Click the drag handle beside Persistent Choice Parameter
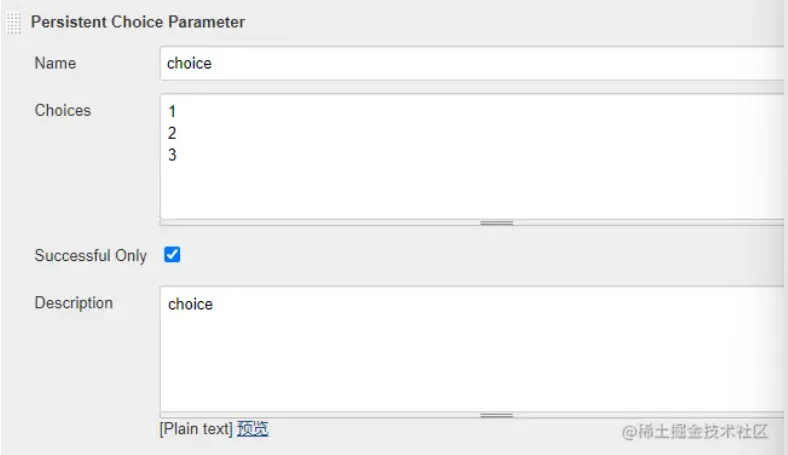The height and width of the screenshot is (455, 788). [14, 22]
